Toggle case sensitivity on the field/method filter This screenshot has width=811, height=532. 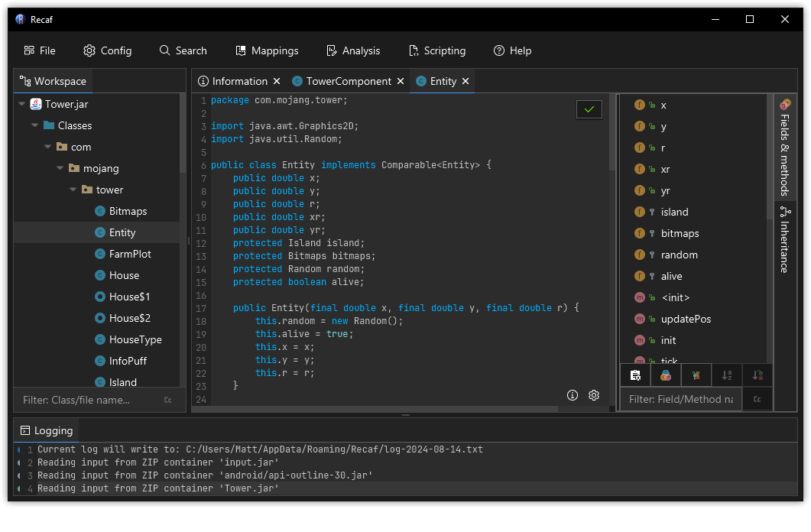757,399
